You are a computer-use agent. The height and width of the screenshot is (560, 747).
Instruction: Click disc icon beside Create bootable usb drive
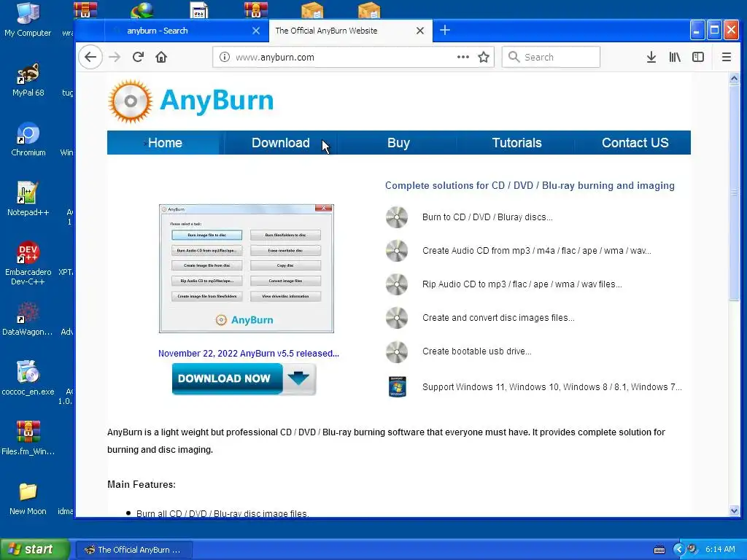(x=397, y=352)
